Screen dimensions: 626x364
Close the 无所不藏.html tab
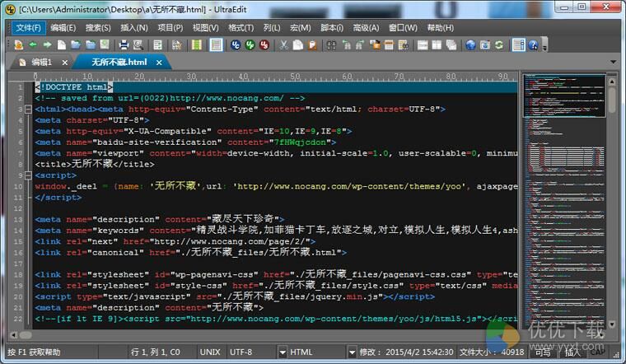tap(159, 63)
